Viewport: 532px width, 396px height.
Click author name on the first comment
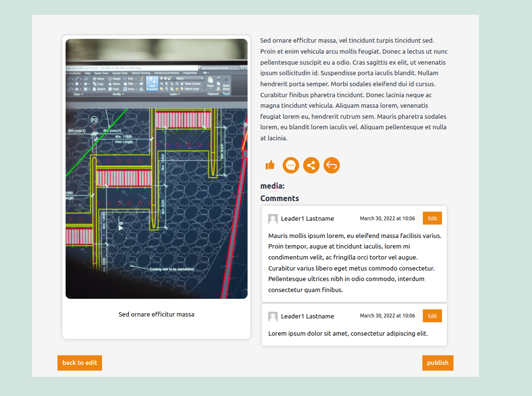click(307, 219)
